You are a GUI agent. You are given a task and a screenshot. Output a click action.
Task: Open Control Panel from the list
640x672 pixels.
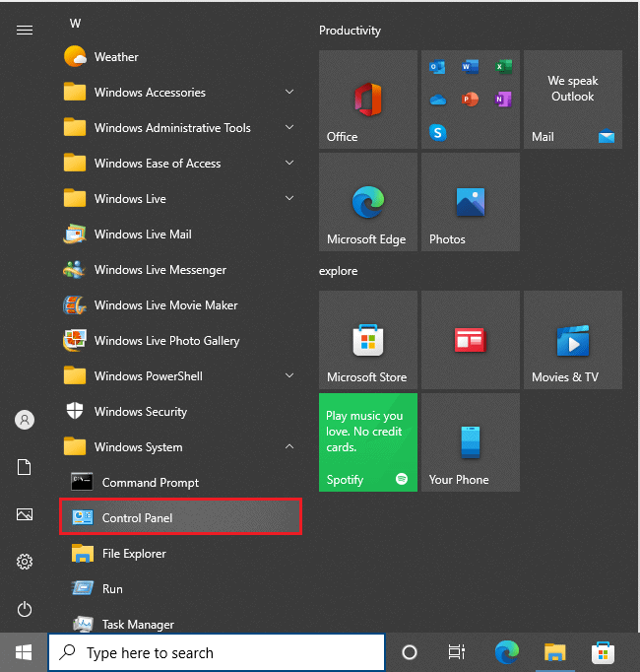pyautogui.click(x=180, y=518)
